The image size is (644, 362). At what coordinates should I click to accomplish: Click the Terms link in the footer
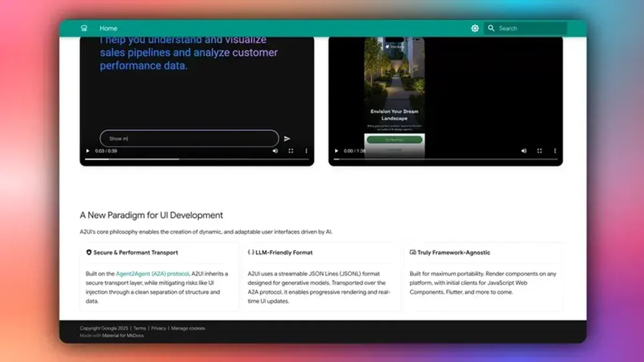(x=140, y=328)
